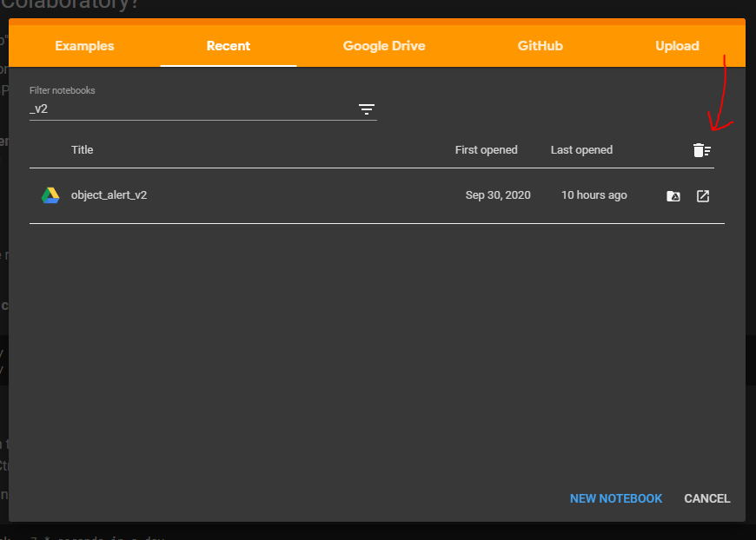Go to the Upload tab
This screenshot has height=540, width=756.
[677, 45]
